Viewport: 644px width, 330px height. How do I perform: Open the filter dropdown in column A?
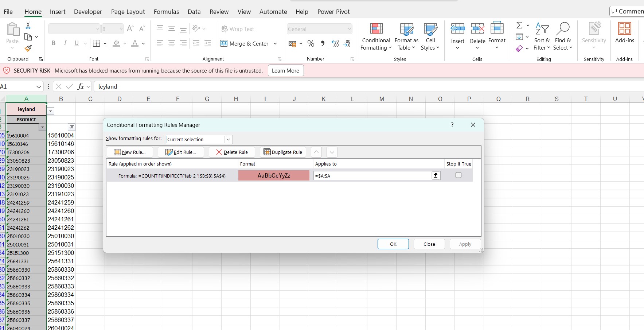pos(42,127)
